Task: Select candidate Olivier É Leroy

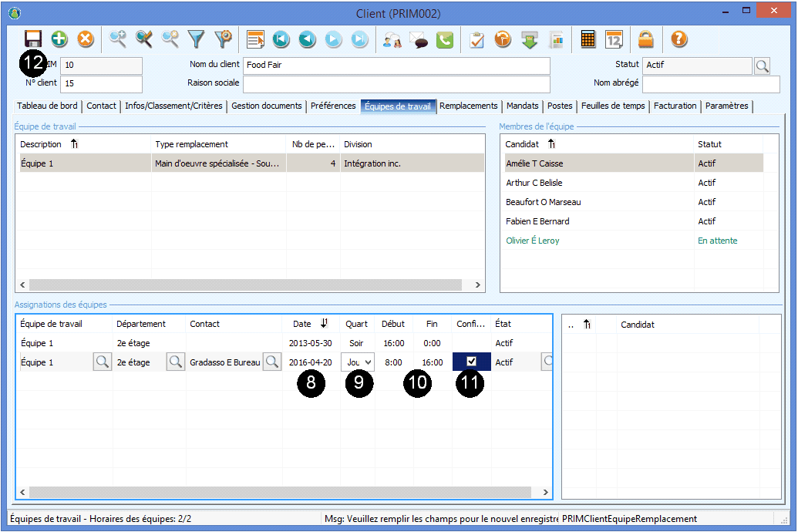Action: point(533,241)
